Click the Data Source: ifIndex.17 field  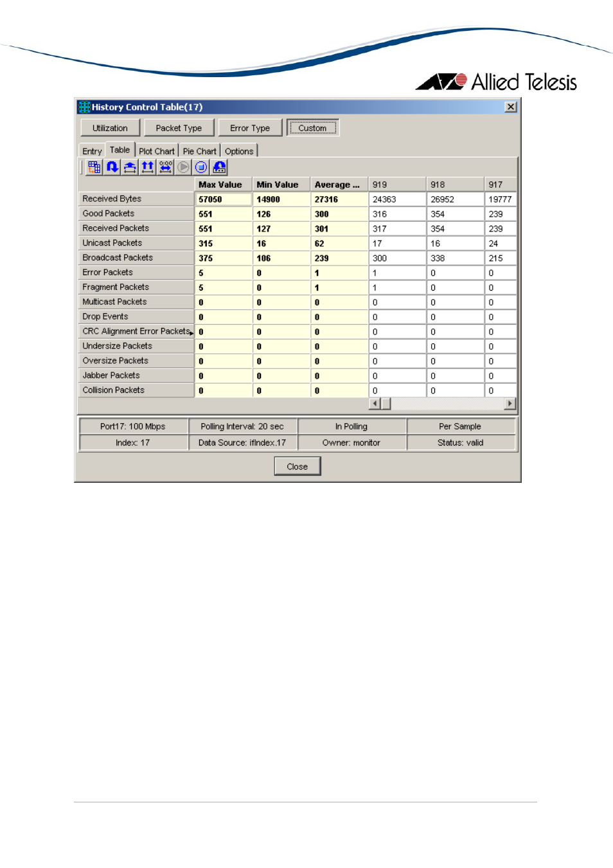pos(242,442)
